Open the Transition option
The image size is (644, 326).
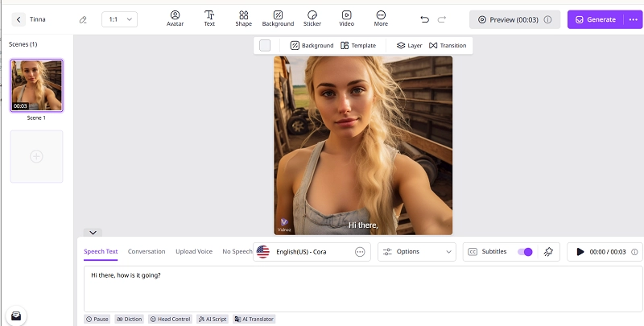(x=448, y=46)
